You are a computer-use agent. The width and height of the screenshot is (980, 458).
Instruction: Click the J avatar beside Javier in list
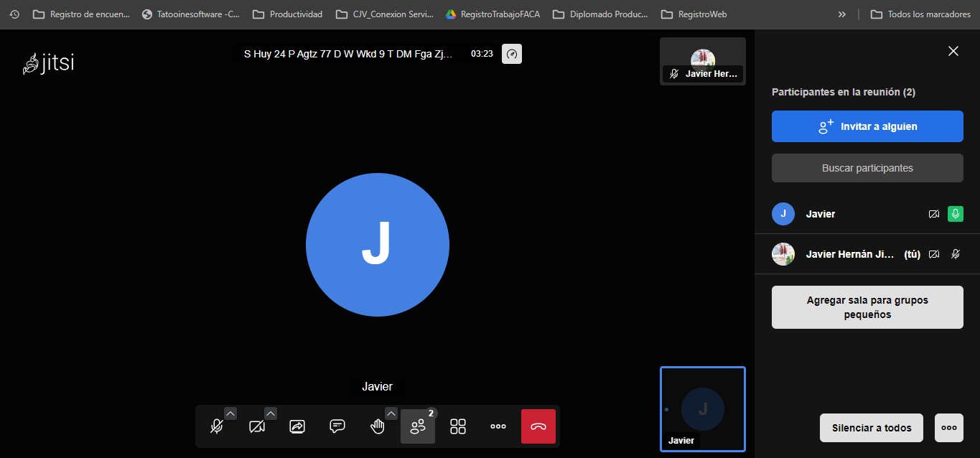[783, 214]
